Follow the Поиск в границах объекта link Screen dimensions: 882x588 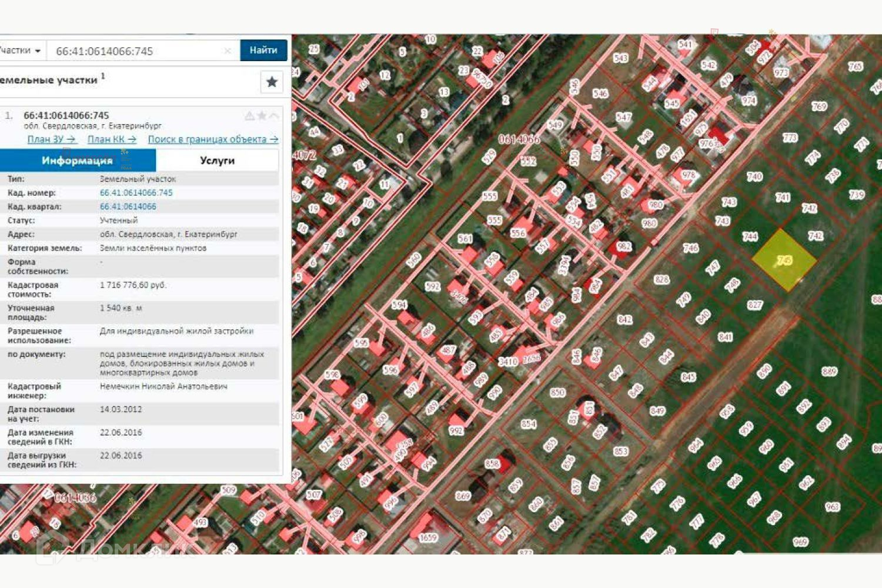tap(213, 139)
